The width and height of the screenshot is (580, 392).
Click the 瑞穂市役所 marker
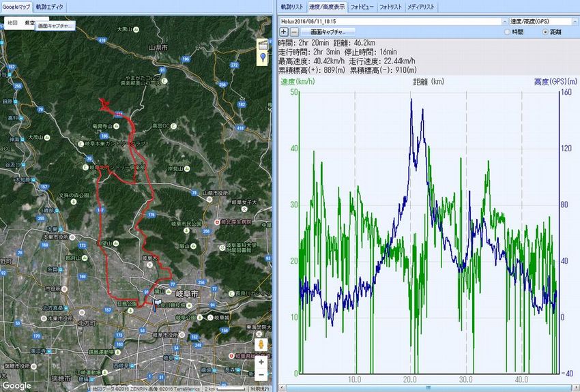[x=34, y=366]
